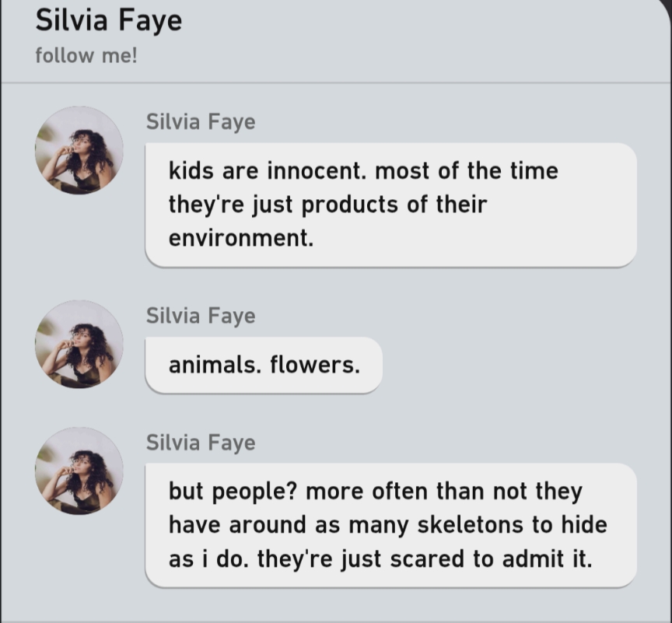Click the word "flowers." in second message
The image size is (672, 623).
tap(315, 365)
